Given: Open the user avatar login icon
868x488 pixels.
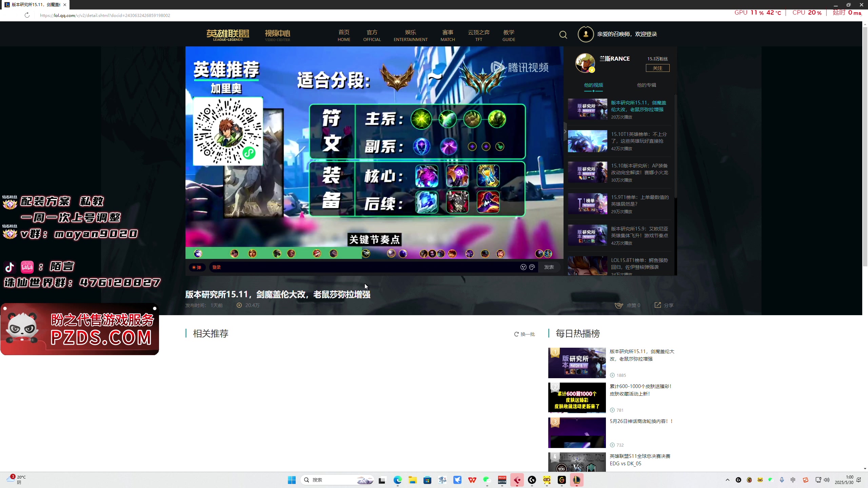Looking at the screenshot, I should [586, 34].
